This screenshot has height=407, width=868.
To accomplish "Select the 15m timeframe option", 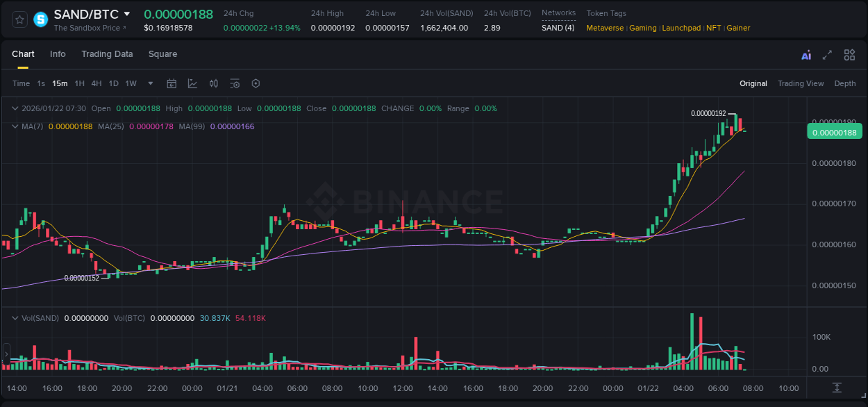I will point(59,83).
